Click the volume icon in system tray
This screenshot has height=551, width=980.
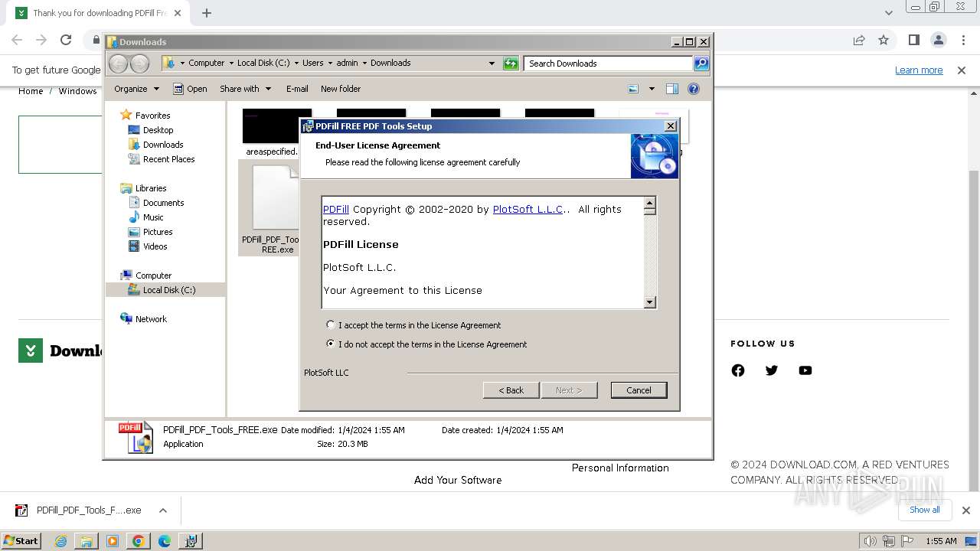(x=871, y=541)
